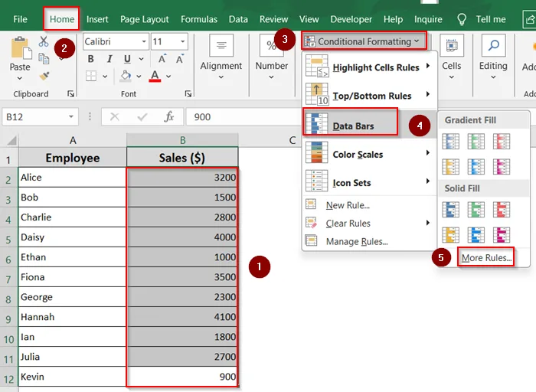Open the Number format group

point(271,57)
